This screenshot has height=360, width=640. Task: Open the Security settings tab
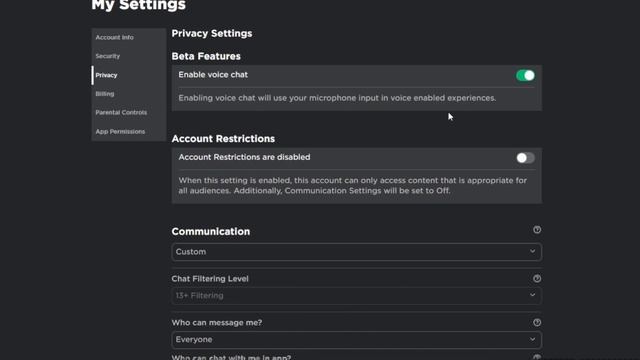point(129,56)
